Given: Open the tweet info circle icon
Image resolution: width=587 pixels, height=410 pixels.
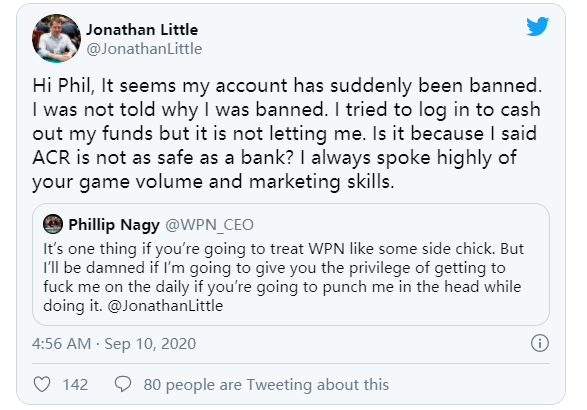Looking at the screenshot, I should (539, 343).
